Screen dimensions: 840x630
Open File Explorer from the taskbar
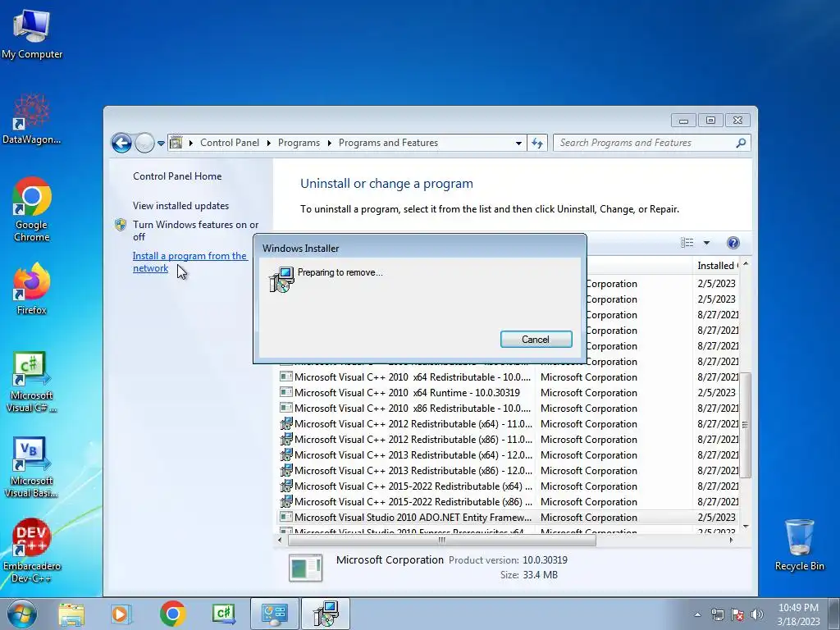click(71, 614)
